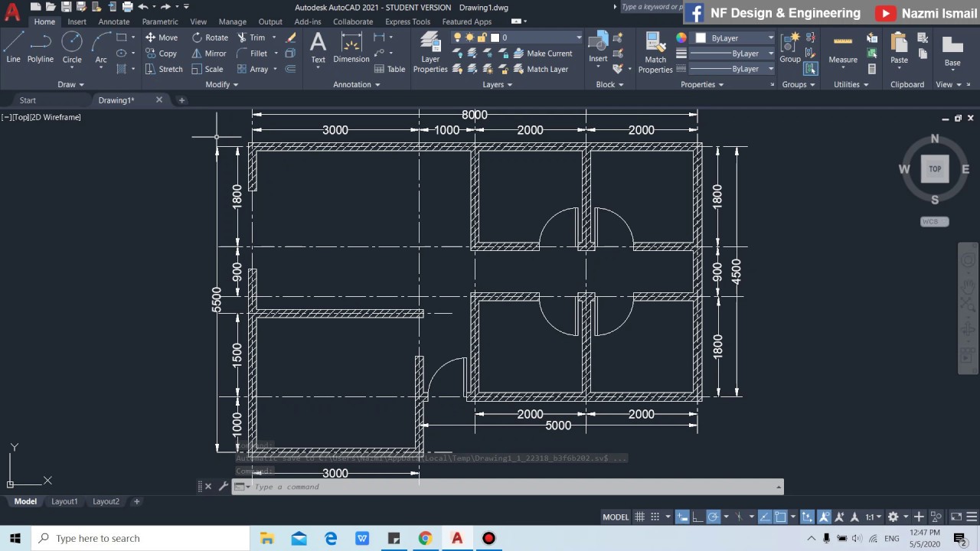Viewport: 980px width, 551px height.
Task: Switch to the Start file tab
Action: 28,100
